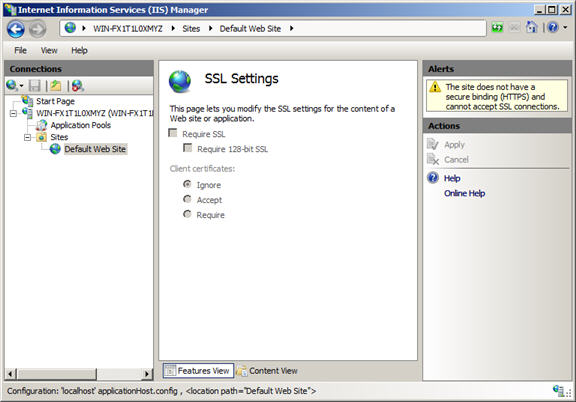Screen dimensions: 576x402
Task: Select the Sites label in the Connections tree
Action: point(59,137)
